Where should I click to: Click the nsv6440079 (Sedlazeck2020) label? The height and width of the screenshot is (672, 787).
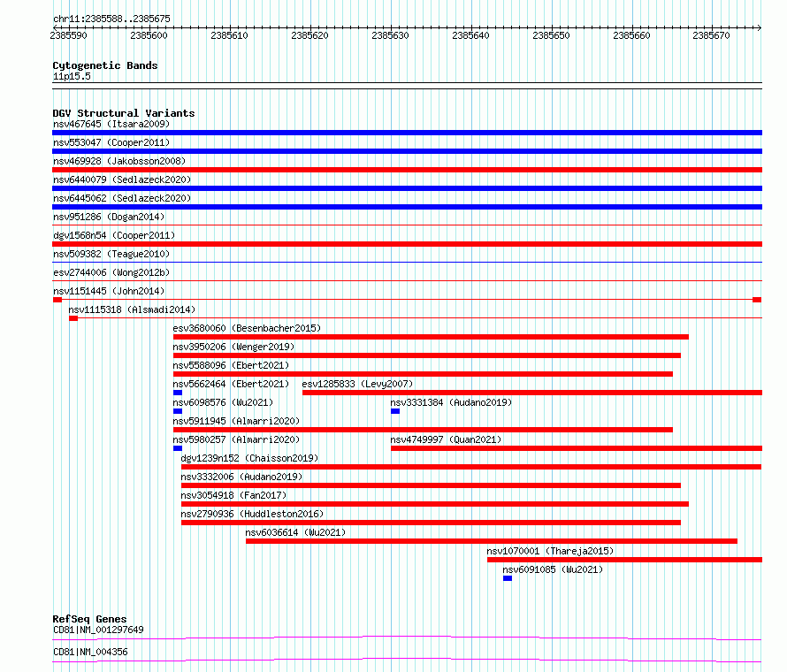(x=122, y=179)
